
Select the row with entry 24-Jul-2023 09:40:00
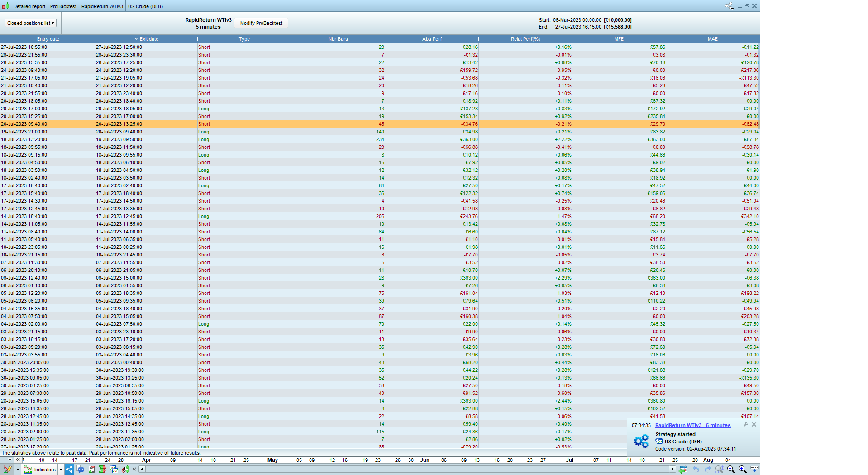click(x=380, y=70)
